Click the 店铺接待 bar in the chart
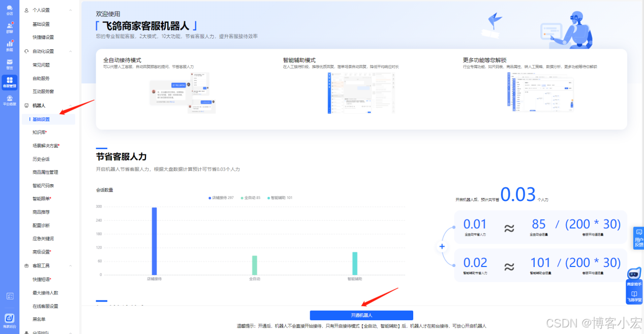This screenshot has width=644, height=334. tap(154, 241)
